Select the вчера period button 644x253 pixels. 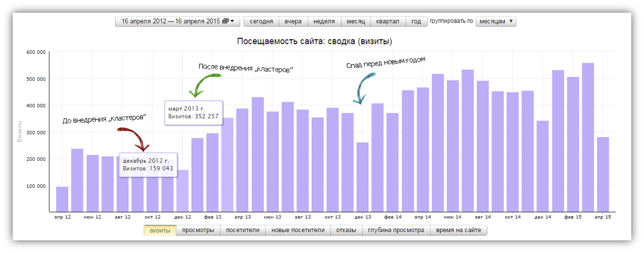[293, 21]
